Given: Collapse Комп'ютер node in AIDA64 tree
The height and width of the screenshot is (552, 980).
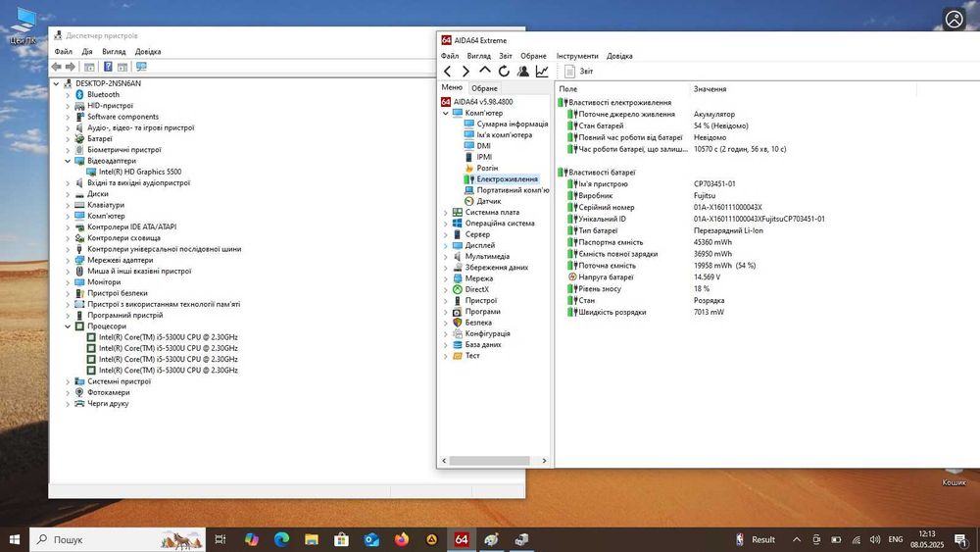Looking at the screenshot, I should (446, 113).
